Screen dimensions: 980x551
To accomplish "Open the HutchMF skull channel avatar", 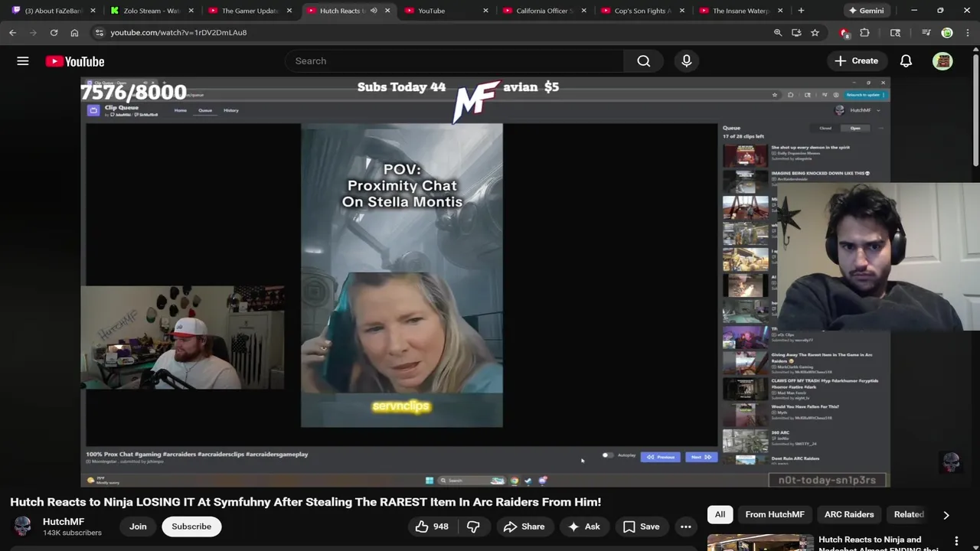I will pos(22,527).
